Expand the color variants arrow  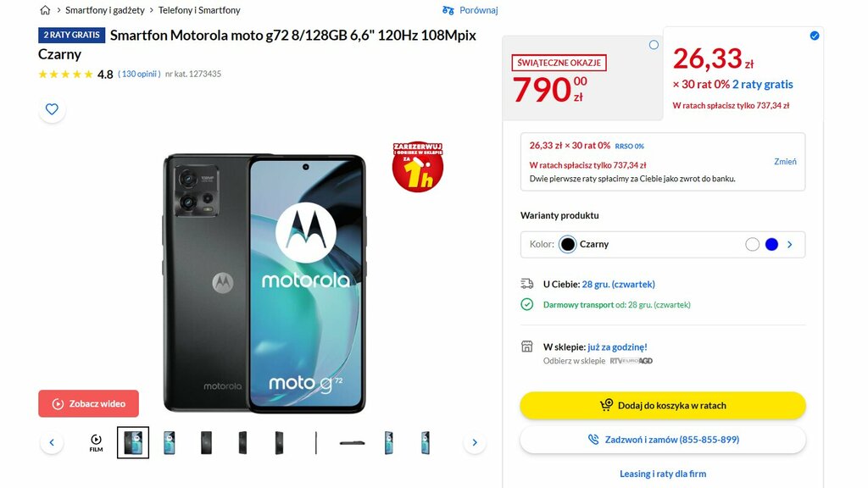[790, 244]
